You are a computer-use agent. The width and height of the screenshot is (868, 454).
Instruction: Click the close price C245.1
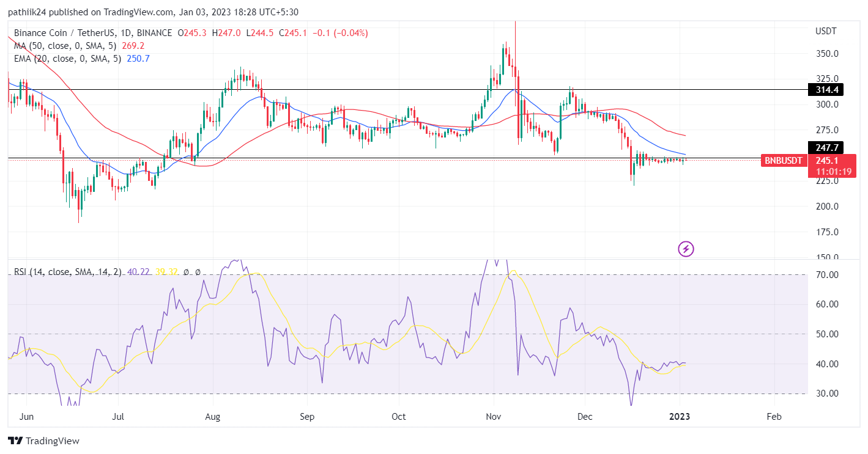pos(294,33)
